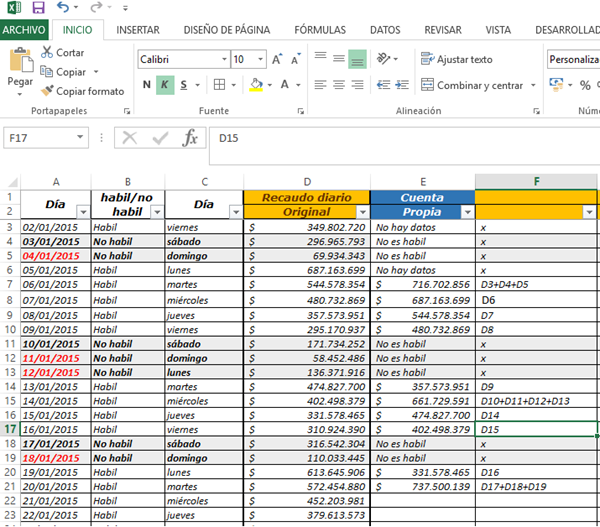This screenshot has height=527, width=600.
Task: Toggle underline formatting with S button
Action: [x=183, y=85]
